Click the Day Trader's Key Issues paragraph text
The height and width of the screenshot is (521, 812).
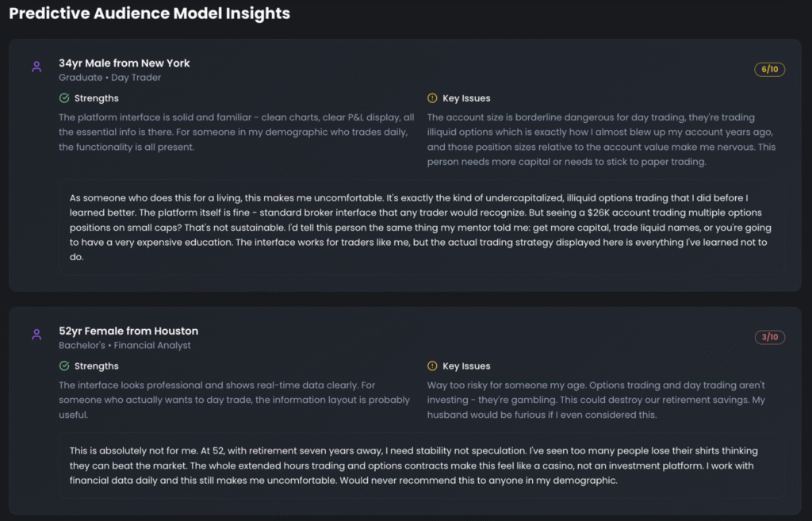[601, 140]
